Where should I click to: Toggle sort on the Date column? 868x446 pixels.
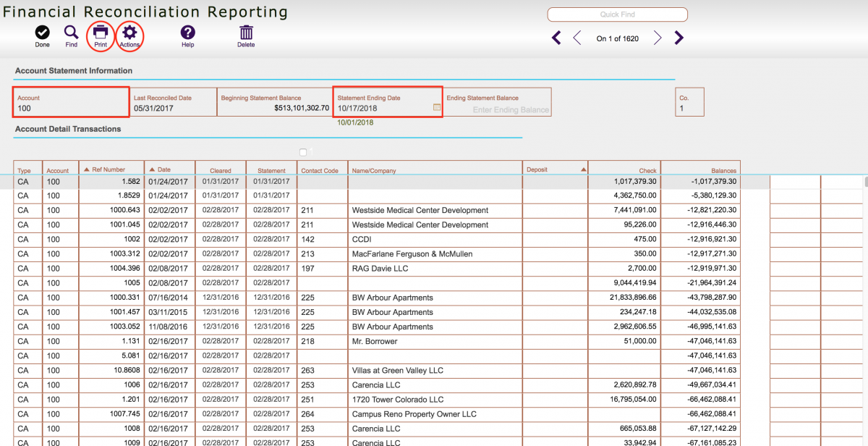pyautogui.click(x=164, y=169)
